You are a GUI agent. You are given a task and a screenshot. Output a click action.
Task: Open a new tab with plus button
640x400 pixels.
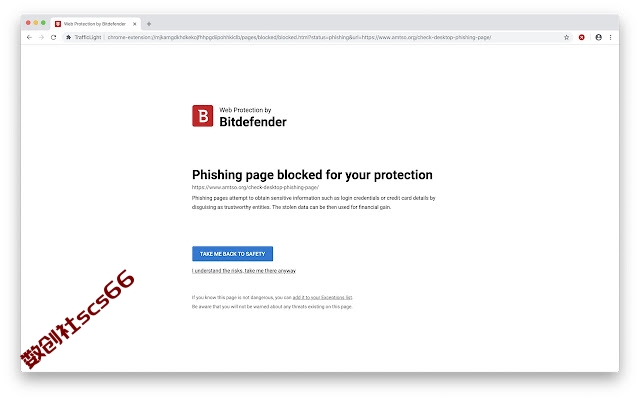pos(149,24)
